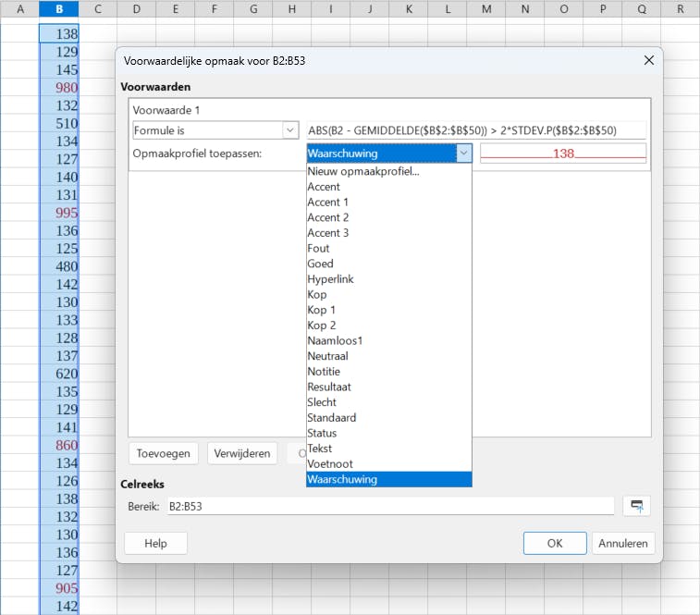Select Resultaat from the style list
Image resolution: width=700 pixels, height=615 pixels.
coord(389,387)
